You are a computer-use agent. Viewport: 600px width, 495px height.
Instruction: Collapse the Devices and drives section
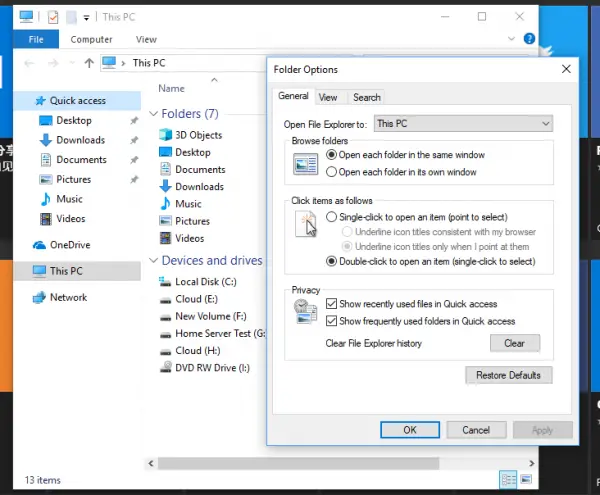(153, 261)
